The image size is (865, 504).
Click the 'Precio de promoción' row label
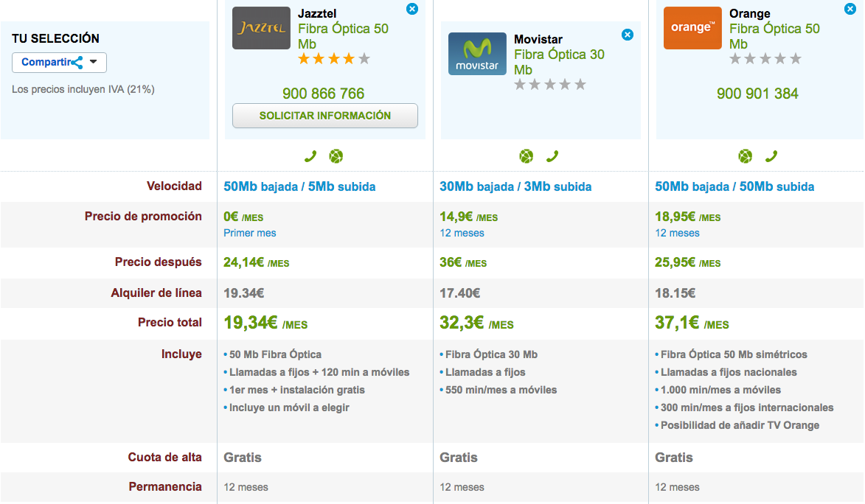(x=144, y=217)
